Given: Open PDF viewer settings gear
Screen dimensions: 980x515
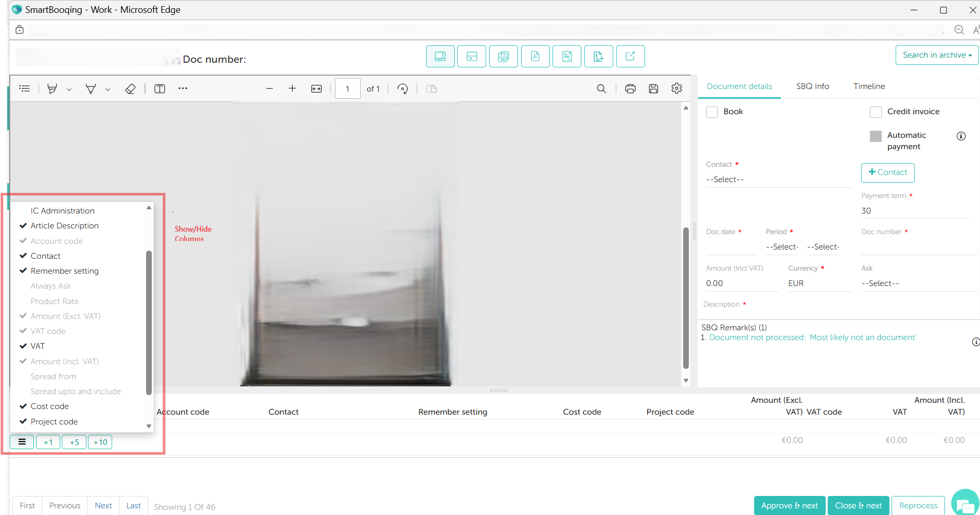Looking at the screenshot, I should 676,88.
